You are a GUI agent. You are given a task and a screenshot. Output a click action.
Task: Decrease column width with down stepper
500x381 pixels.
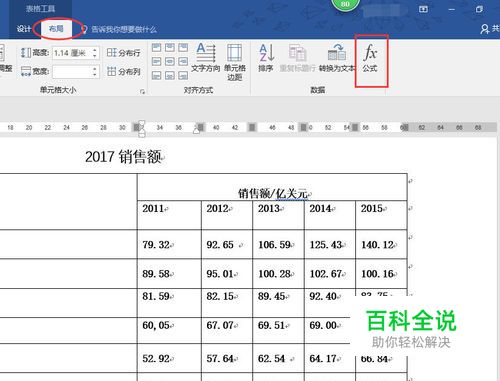[x=95, y=75]
